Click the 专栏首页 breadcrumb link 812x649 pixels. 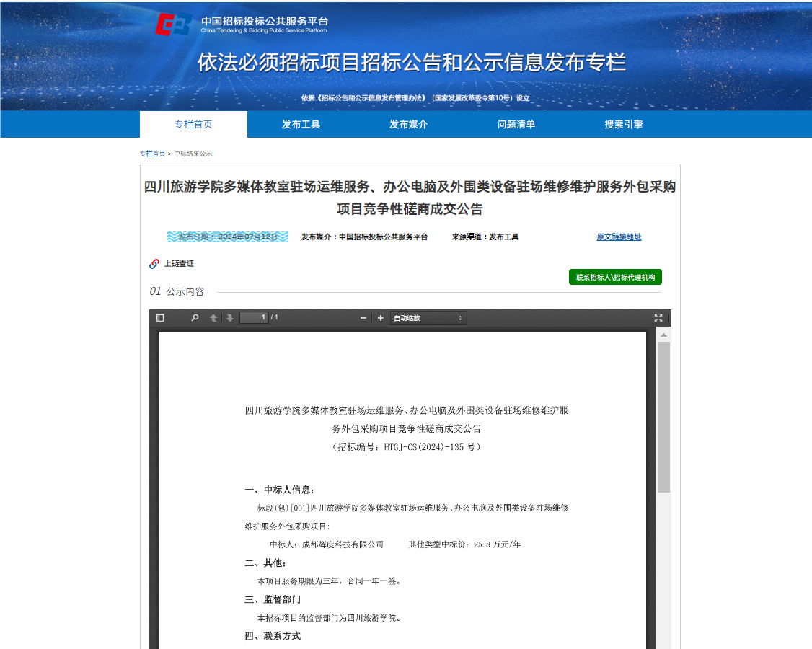point(152,154)
